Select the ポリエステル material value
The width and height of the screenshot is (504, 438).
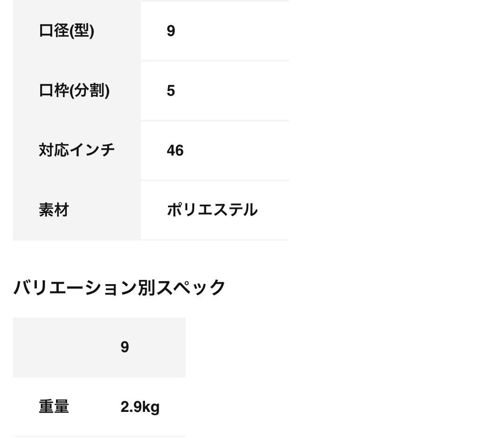coord(212,210)
